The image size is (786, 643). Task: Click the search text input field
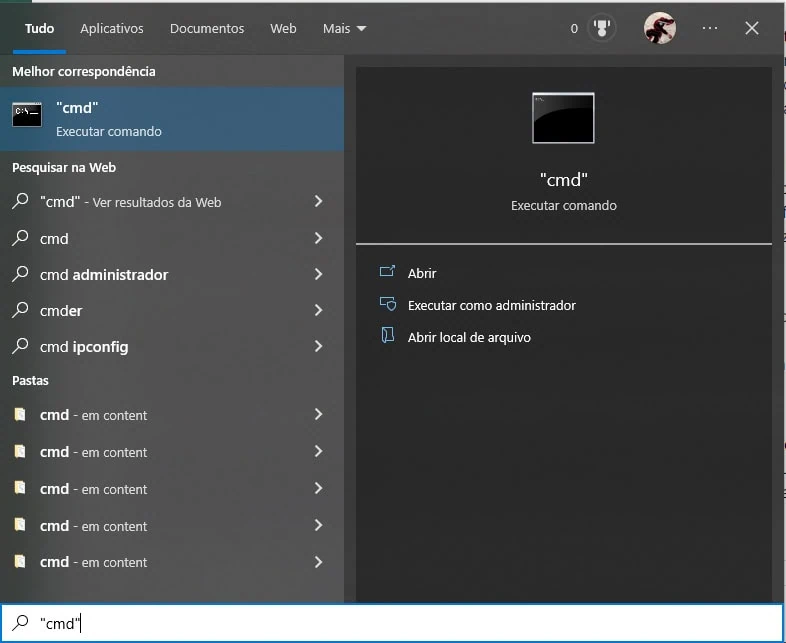[400, 623]
